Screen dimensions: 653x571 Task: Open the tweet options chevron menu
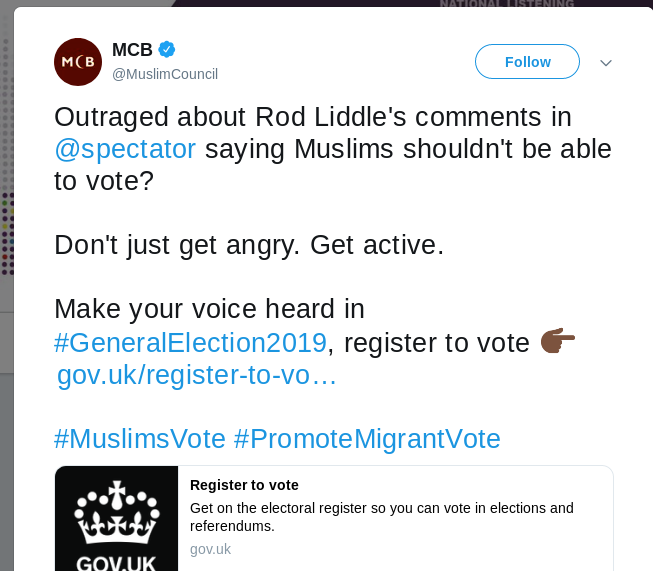click(605, 62)
